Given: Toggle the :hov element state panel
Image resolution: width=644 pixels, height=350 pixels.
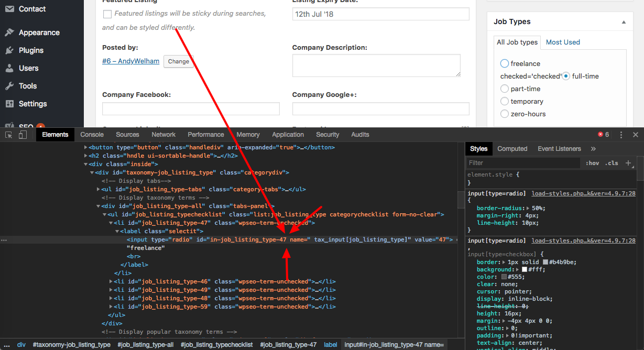Looking at the screenshot, I should (592, 163).
